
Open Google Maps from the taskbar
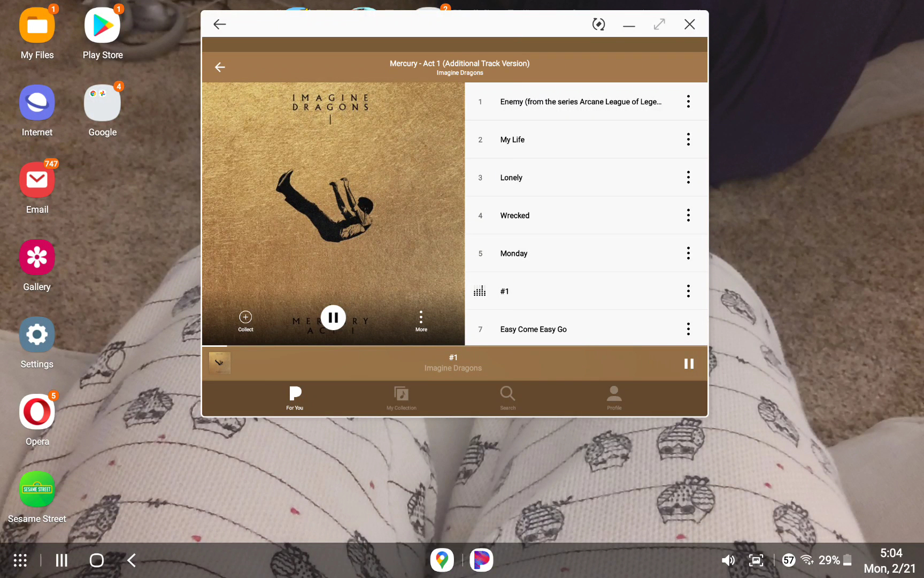(442, 560)
